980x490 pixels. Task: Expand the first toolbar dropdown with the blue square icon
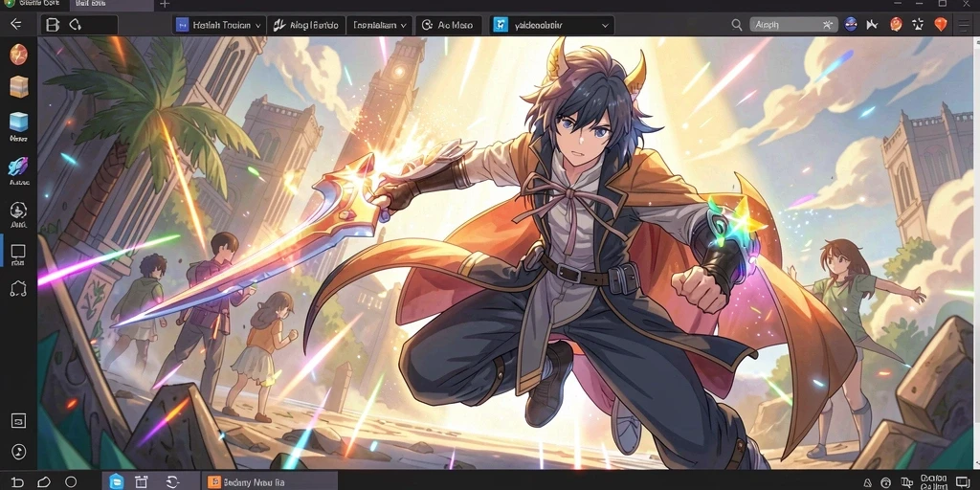click(x=219, y=25)
